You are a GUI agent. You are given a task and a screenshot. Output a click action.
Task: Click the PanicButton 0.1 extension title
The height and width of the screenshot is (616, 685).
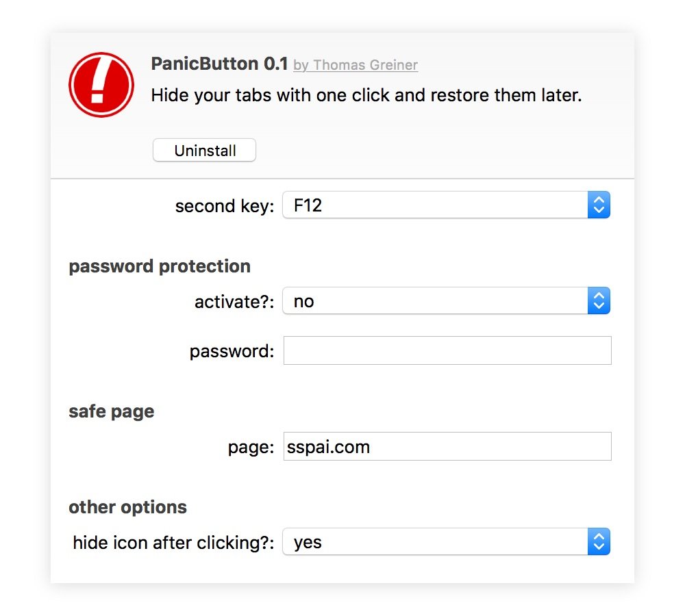click(x=219, y=64)
